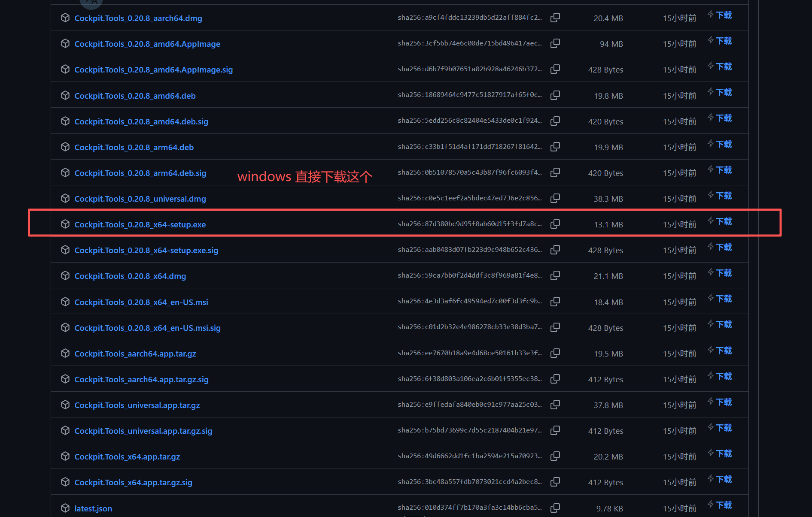This screenshot has height=517, width=812.
Task: Open Cockpit.Tools_0.20.8_x64-setup.exe link
Action: [140, 224]
